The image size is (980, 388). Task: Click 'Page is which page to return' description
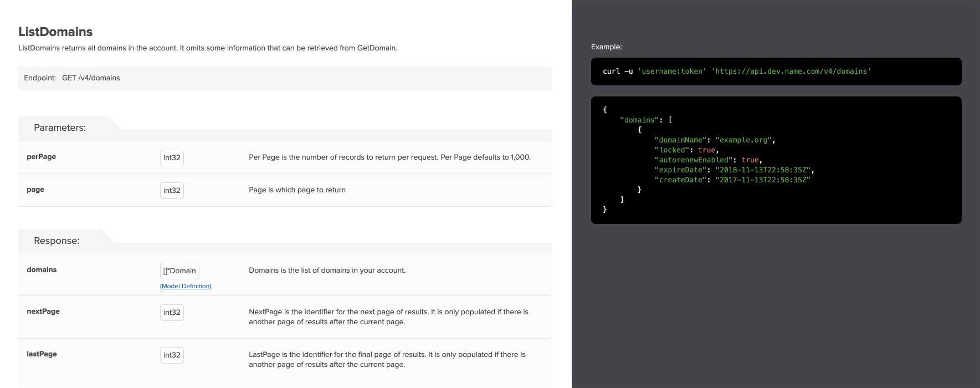[297, 190]
